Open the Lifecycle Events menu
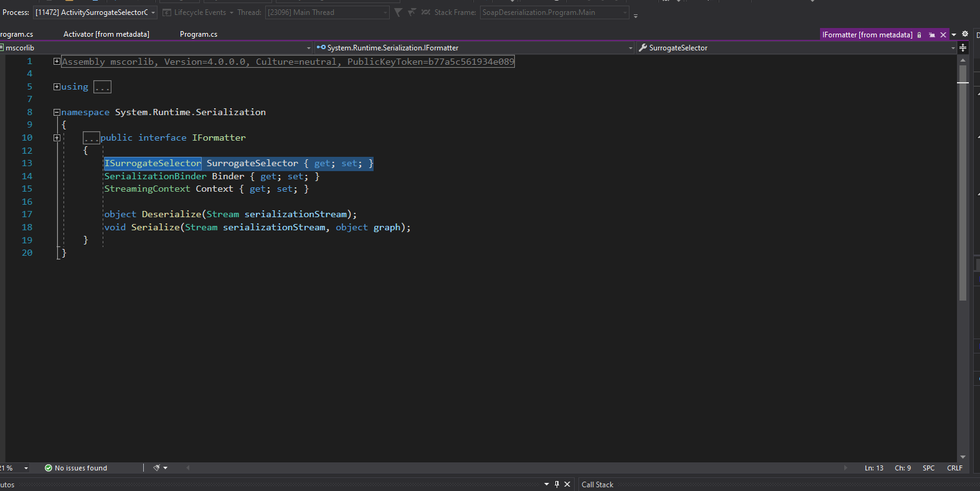 pyautogui.click(x=198, y=12)
